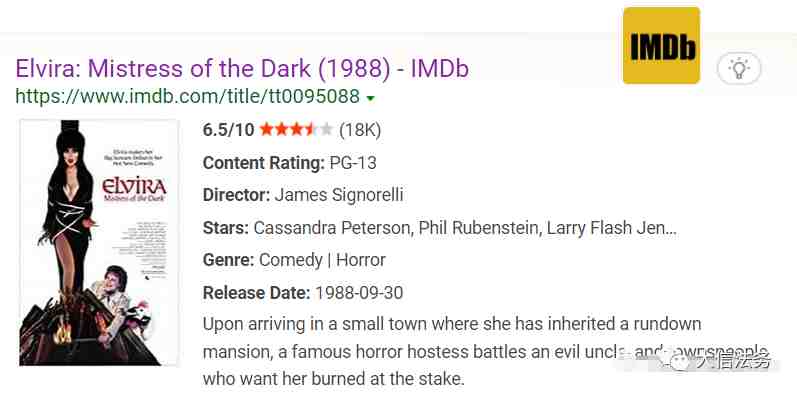Expand the green arrow next to the URL
The width and height of the screenshot is (797, 394).
tap(371, 98)
